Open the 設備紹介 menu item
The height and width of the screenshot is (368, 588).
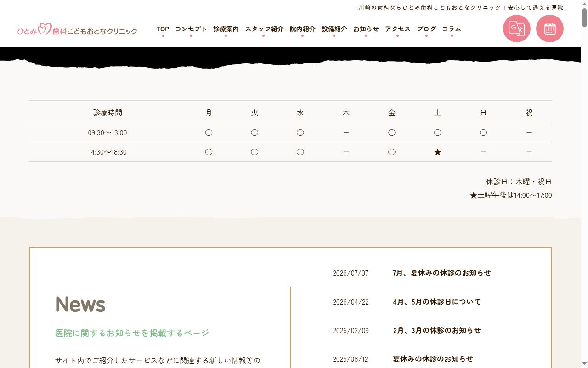point(334,29)
